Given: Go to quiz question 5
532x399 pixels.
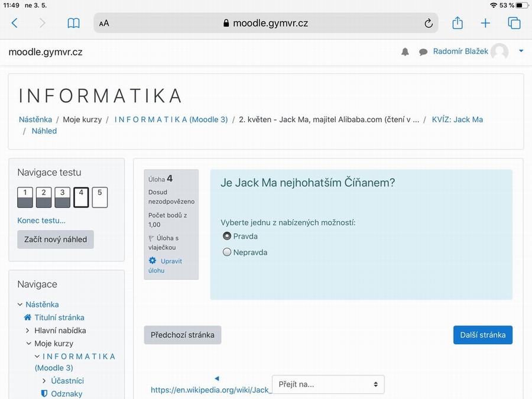Looking at the screenshot, I should 100,197.
